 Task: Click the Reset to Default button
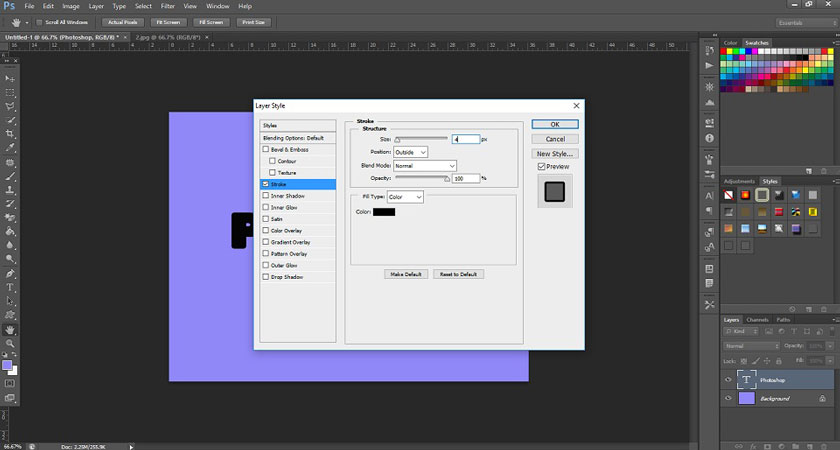click(458, 274)
